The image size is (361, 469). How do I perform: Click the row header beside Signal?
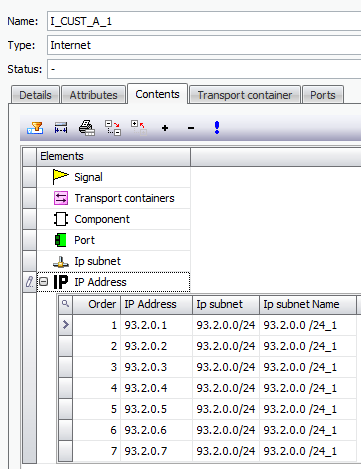point(30,177)
